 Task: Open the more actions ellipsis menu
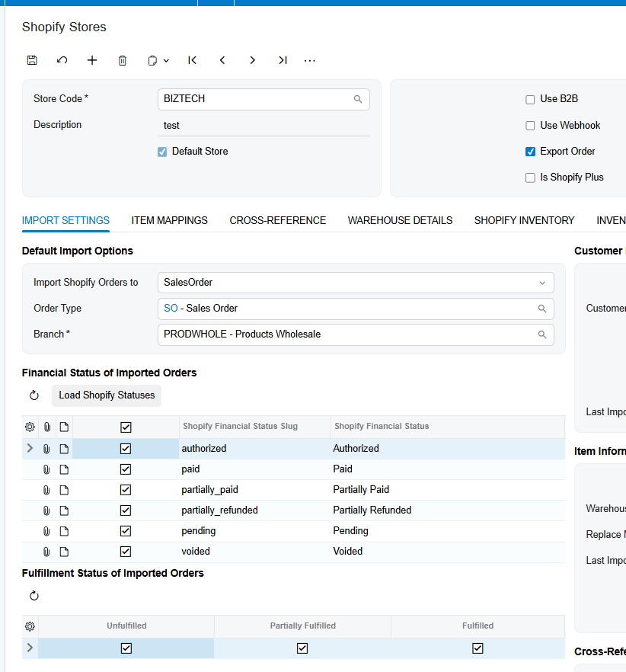tap(310, 61)
